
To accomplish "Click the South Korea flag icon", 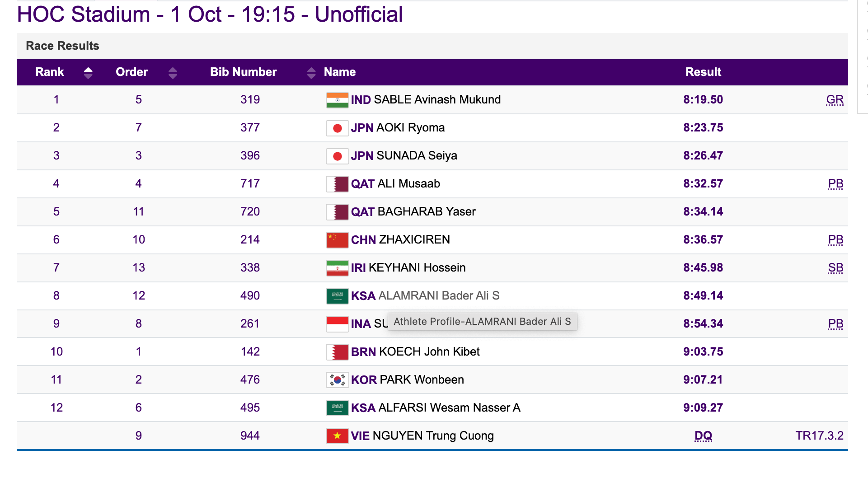I will point(337,380).
